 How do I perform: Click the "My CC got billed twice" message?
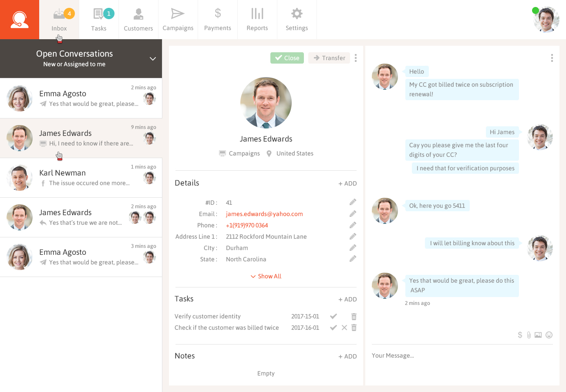(462, 89)
